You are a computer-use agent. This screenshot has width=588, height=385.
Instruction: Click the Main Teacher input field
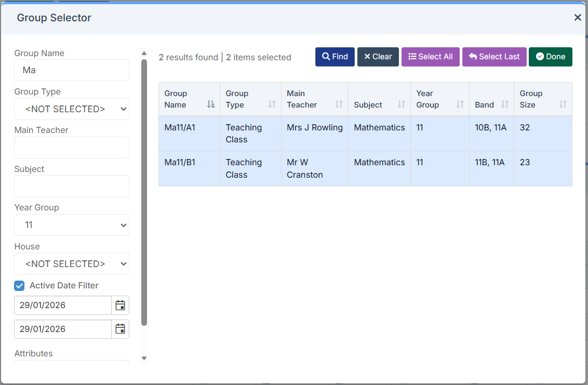point(72,148)
